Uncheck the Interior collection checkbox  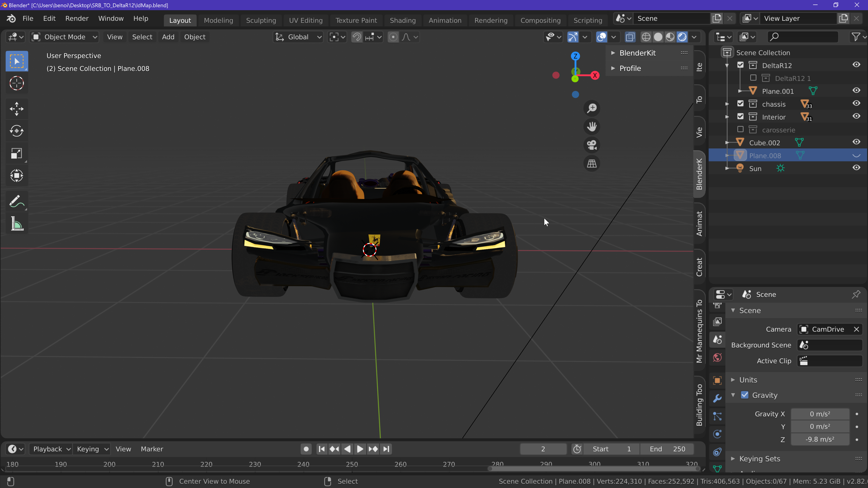click(x=740, y=117)
